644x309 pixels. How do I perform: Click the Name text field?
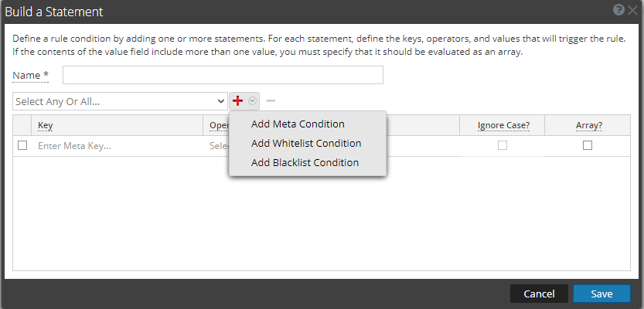(x=223, y=75)
